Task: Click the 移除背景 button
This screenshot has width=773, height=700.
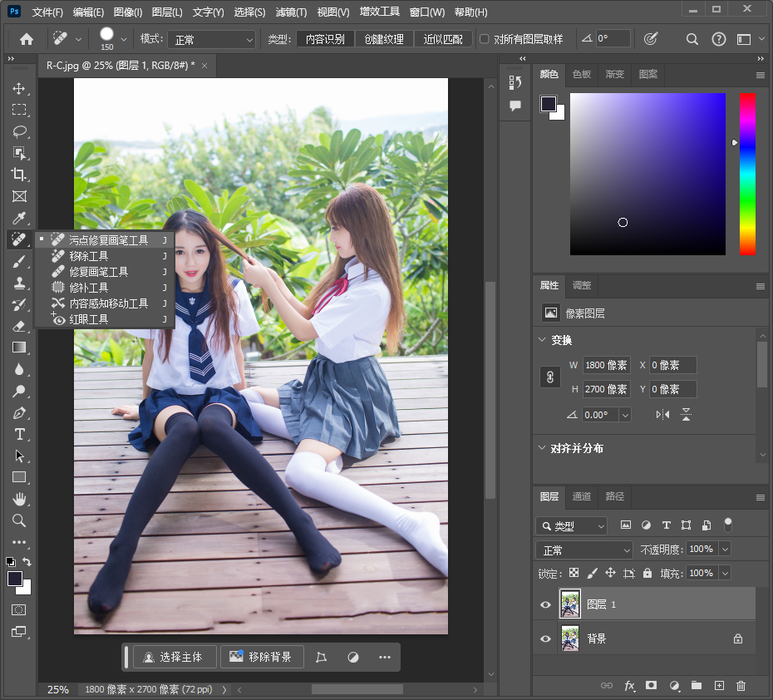Action: [x=261, y=657]
